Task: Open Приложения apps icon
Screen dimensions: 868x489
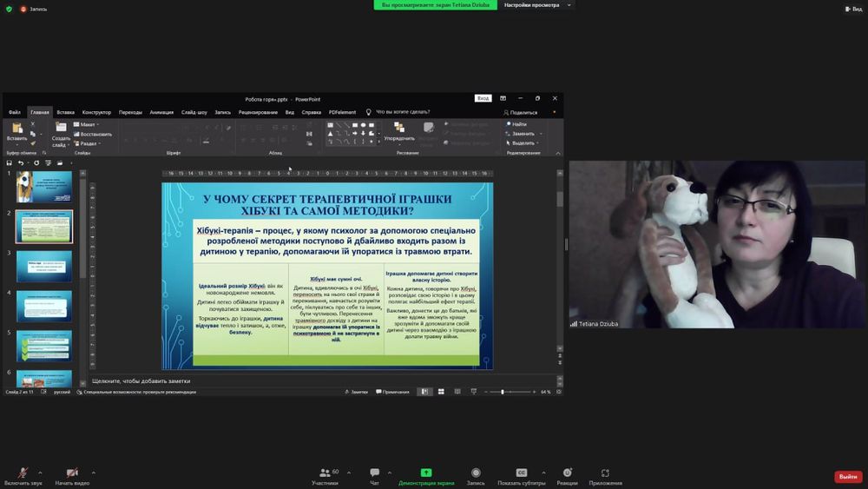Action: [x=605, y=472]
